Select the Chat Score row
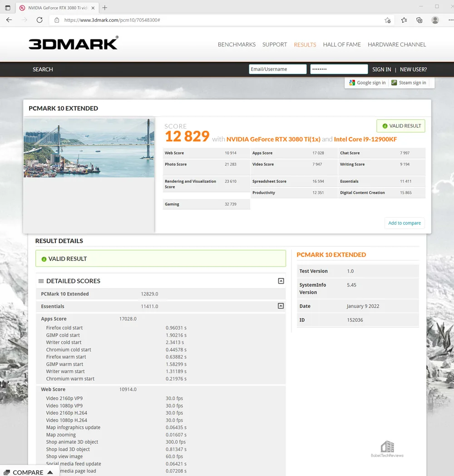 coord(382,153)
